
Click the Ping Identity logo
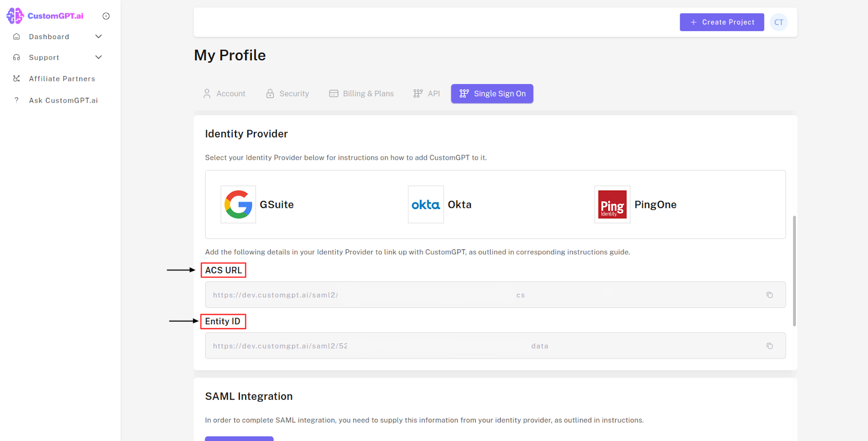tap(612, 205)
